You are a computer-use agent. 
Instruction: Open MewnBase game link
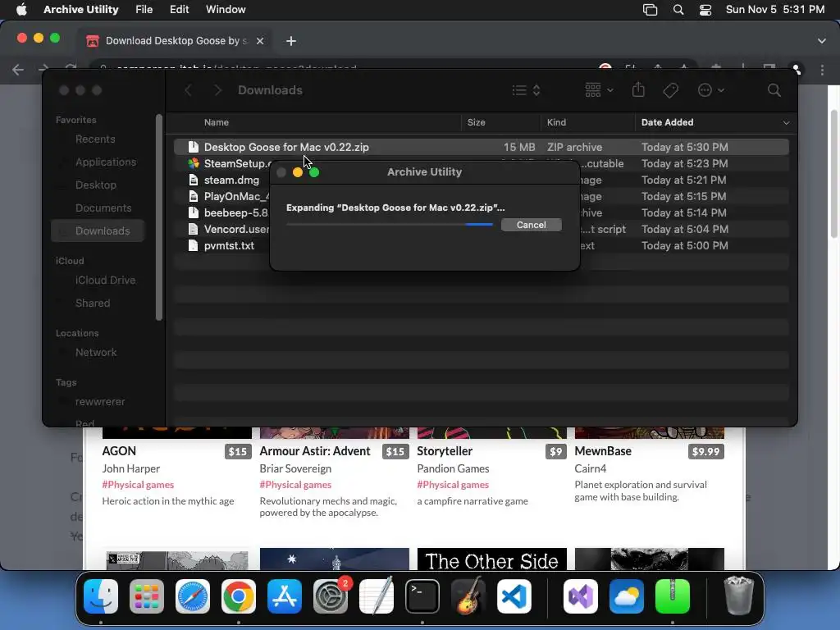(x=603, y=451)
